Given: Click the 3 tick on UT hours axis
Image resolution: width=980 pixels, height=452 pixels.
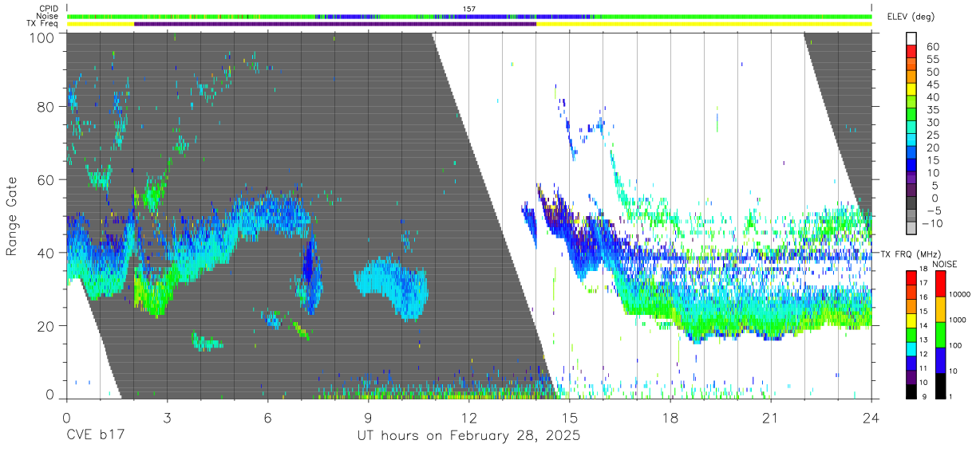Looking at the screenshot, I should point(167,418).
